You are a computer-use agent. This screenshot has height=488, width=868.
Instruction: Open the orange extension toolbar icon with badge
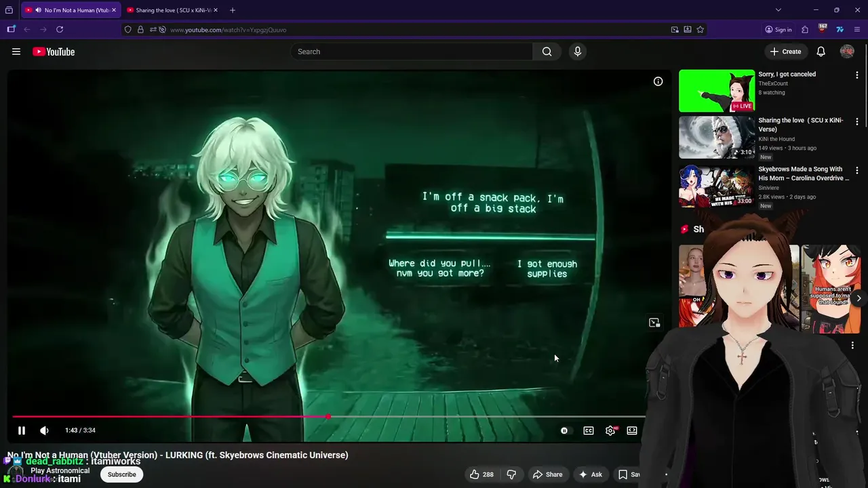point(823,29)
